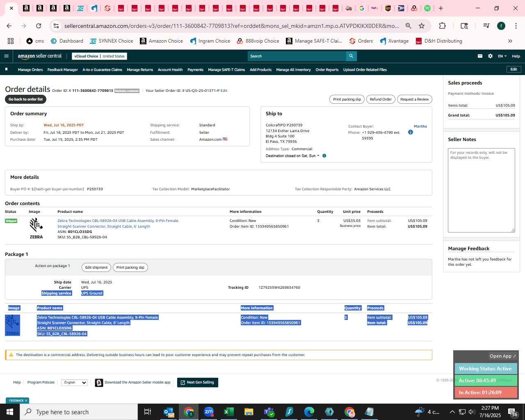
Task: Open Manage All Inventory
Action: [293, 70]
